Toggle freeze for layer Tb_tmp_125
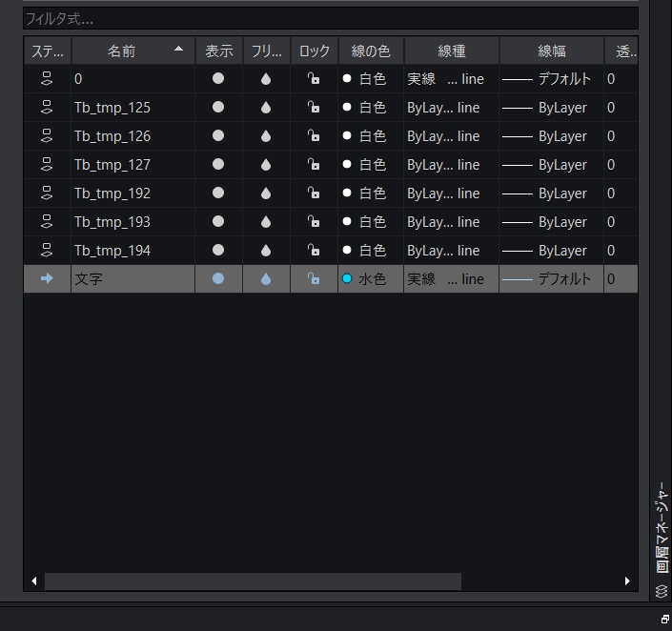Viewport: 672px width, 631px height. [x=266, y=107]
